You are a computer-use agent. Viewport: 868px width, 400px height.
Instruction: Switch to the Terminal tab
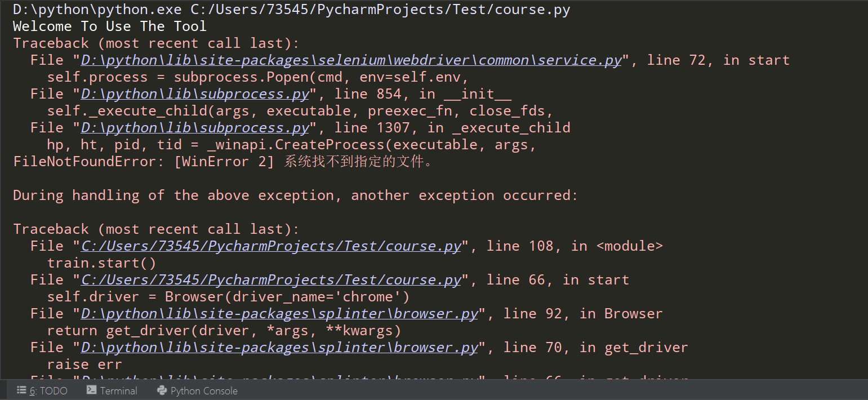pyautogui.click(x=118, y=390)
